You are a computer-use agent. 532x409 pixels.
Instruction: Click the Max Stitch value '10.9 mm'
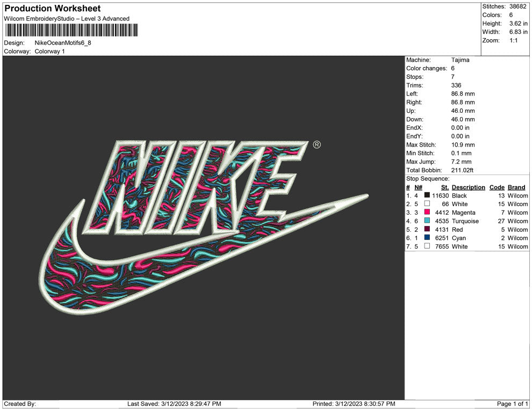tap(463, 145)
